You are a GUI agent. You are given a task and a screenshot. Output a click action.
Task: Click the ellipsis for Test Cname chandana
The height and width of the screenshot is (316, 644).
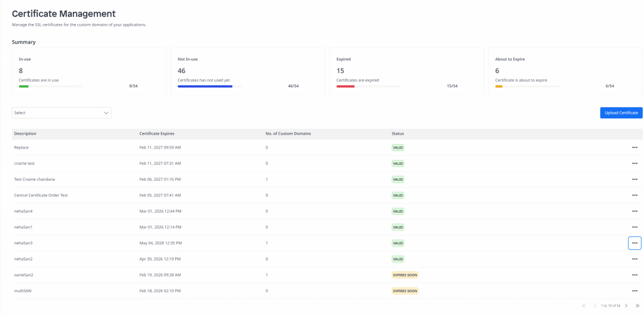(x=634, y=179)
